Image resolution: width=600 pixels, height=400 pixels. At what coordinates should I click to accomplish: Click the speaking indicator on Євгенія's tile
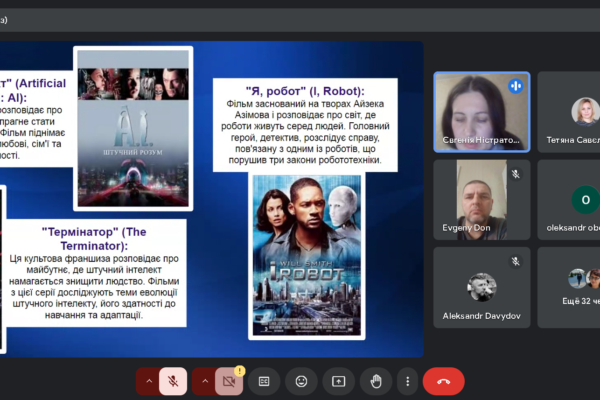tap(515, 86)
